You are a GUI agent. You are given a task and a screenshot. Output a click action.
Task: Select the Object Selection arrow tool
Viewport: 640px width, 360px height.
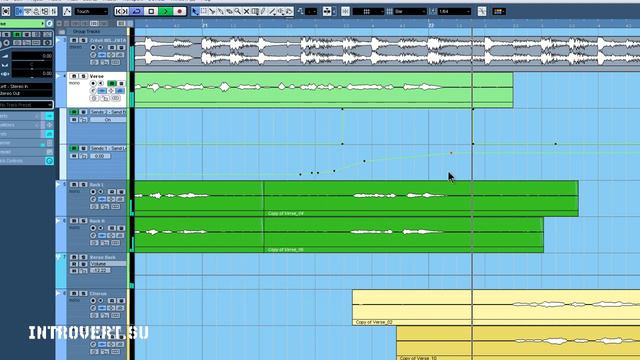pyautogui.click(x=195, y=11)
